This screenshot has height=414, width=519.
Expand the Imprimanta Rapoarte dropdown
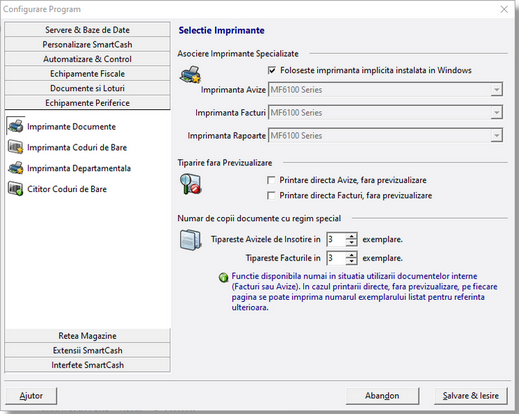pyautogui.click(x=496, y=135)
